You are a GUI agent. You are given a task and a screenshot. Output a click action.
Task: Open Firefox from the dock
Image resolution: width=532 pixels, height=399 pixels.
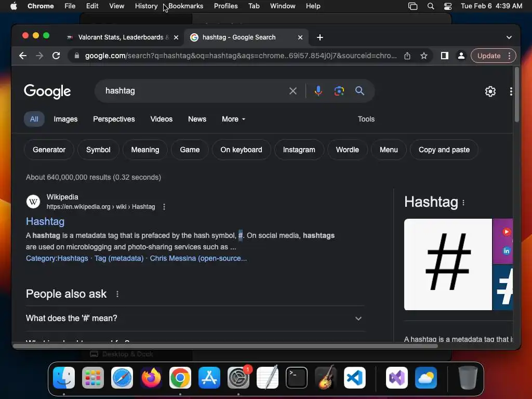[x=151, y=378]
